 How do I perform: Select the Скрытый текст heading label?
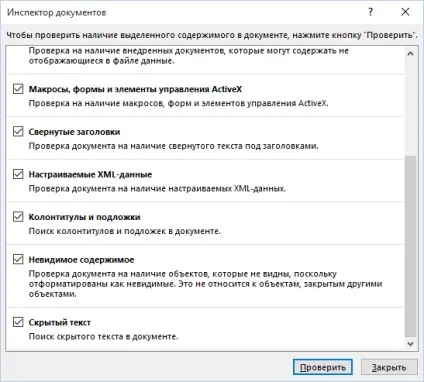pyautogui.click(x=60, y=323)
